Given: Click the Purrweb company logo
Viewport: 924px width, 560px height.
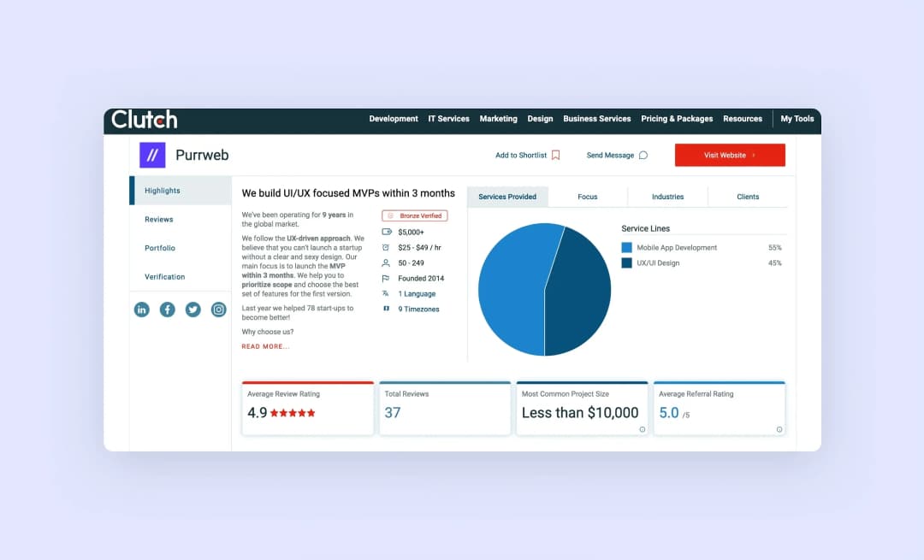Looking at the screenshot, I should [x=152, y=155].
